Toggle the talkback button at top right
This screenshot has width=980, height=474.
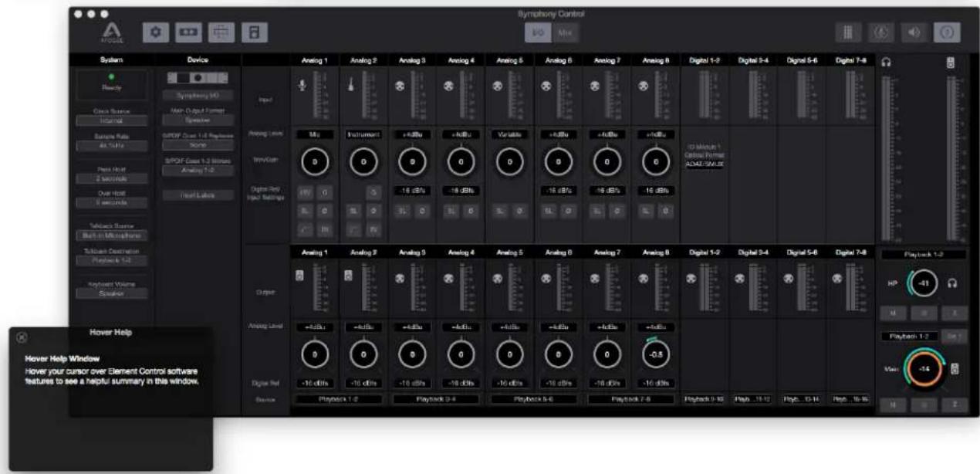[881, 32]
